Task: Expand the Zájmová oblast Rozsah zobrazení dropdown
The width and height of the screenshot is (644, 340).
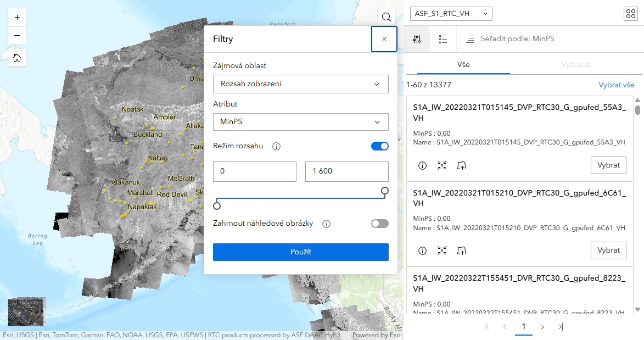Action: click(x=301, y=84)
